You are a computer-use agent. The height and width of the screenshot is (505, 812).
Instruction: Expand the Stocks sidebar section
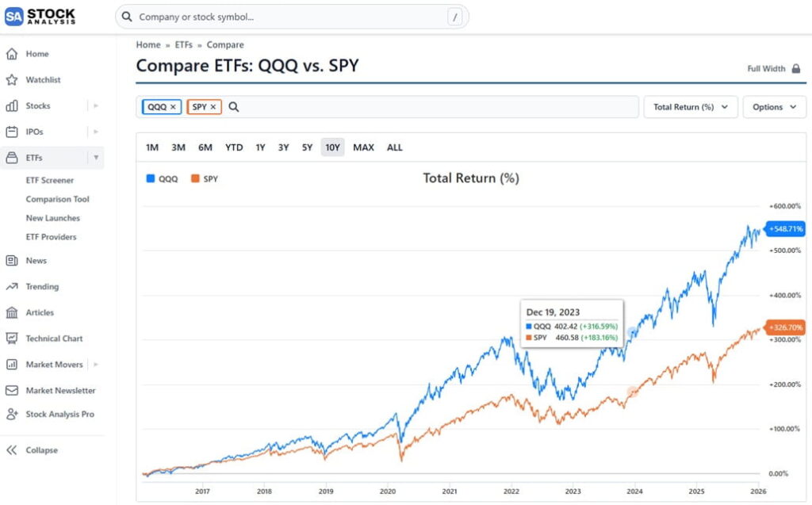tap(94, 105)
